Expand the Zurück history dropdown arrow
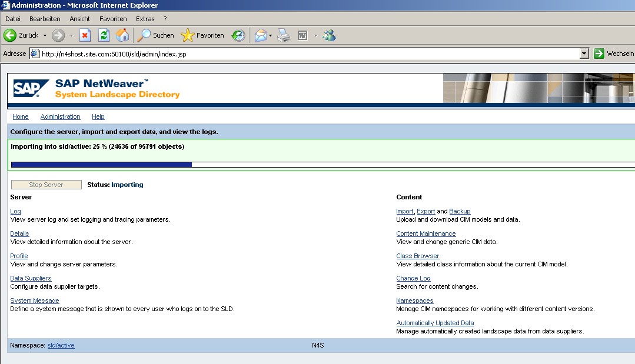 (45, 35)
